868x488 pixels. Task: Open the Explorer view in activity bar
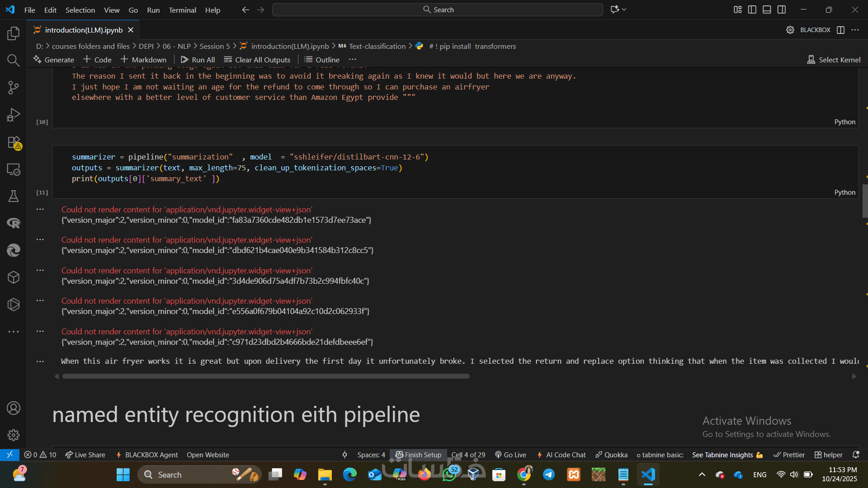[14, 33]
